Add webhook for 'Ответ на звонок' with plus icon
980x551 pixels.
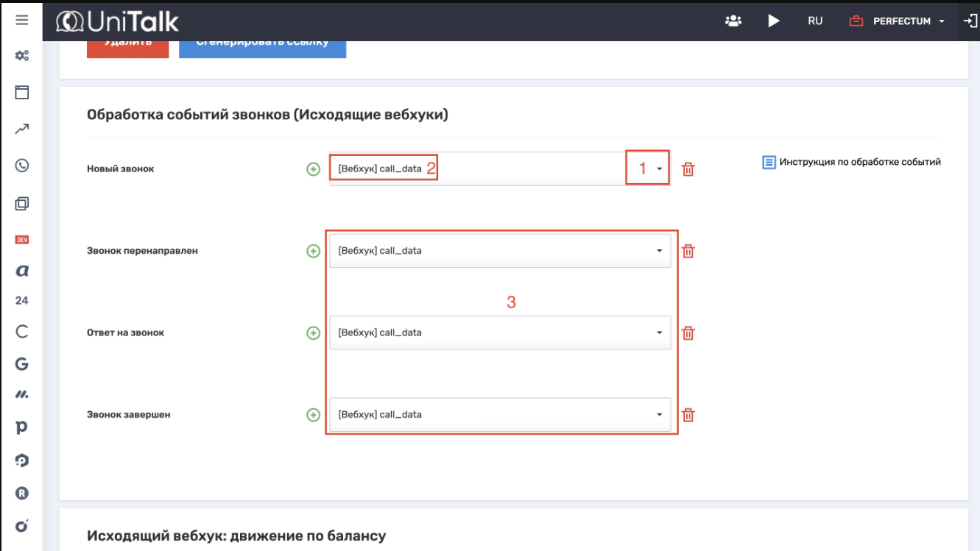[314, 333]
